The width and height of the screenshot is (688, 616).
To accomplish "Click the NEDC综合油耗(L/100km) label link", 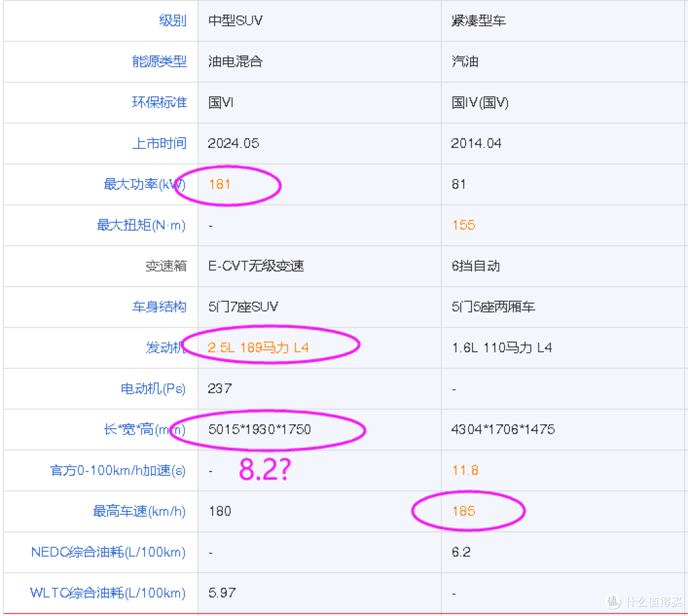I will (108, 552).
